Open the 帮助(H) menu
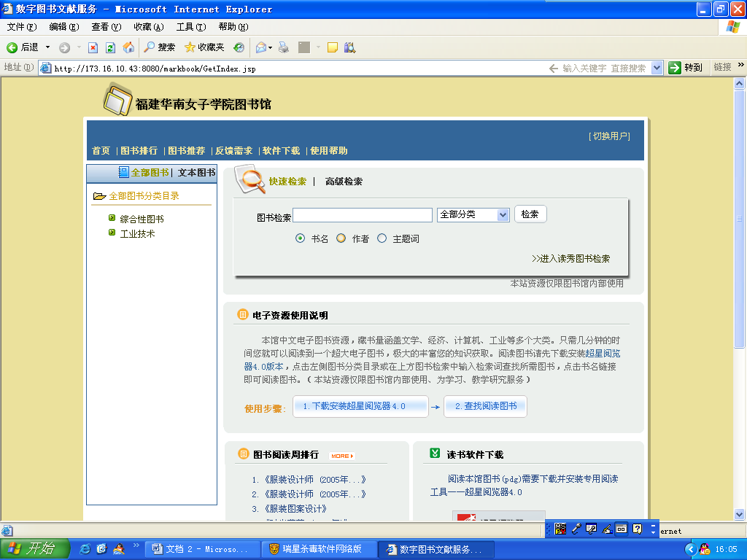This screenshot has width=747, height=560. [233, 27]
